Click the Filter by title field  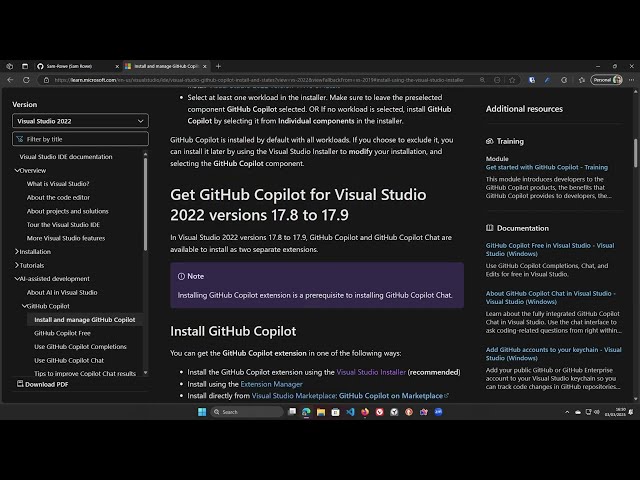80,139
